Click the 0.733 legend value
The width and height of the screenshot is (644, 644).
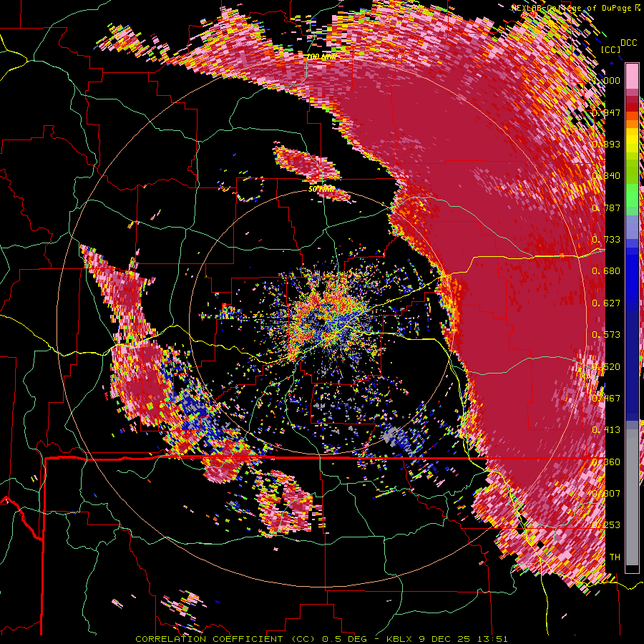pyautogui.click(x=606, y=240)
